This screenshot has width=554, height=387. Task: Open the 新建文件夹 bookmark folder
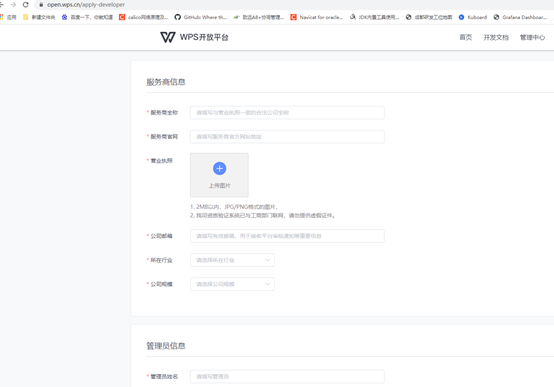[x=39, y=17]
